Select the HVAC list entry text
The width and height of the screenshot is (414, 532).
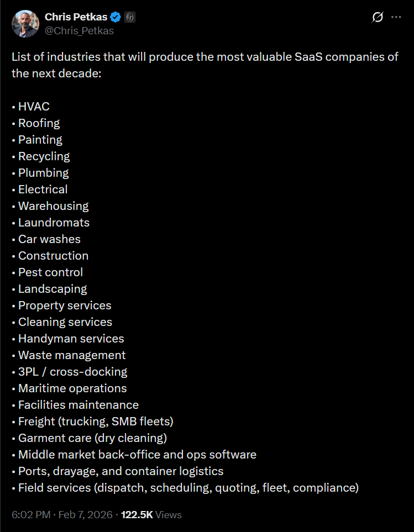tap(34, 106)
